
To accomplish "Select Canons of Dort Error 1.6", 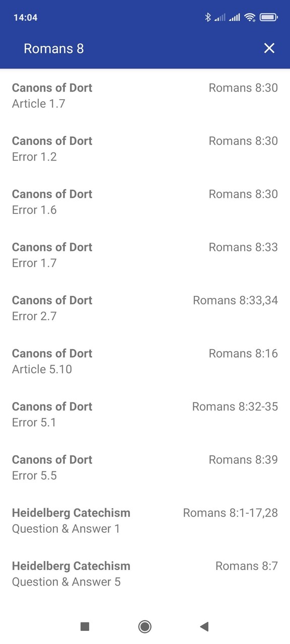I will (145, 201).
